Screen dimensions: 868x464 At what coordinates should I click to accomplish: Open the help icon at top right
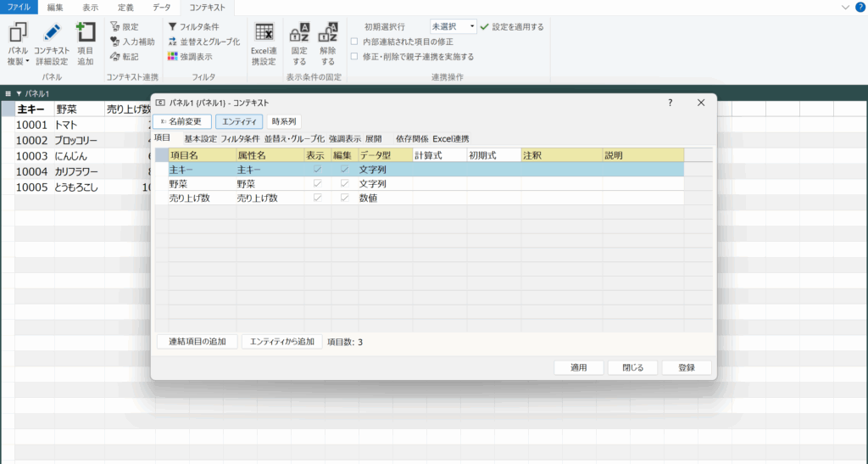860,7
